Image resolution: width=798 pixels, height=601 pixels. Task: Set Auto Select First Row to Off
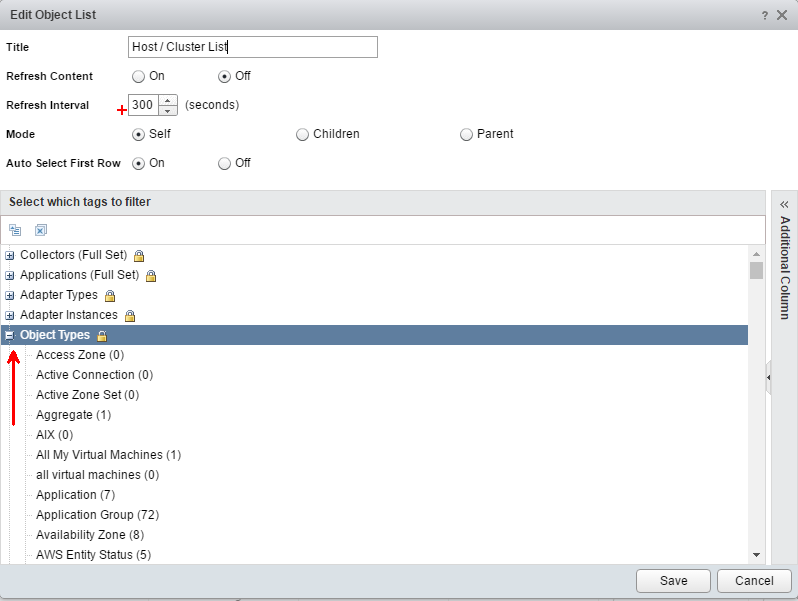point(224,163)
